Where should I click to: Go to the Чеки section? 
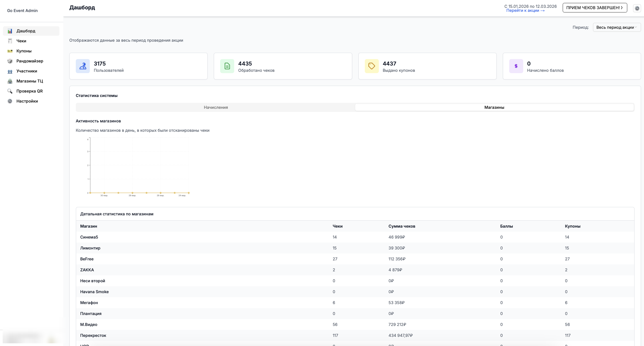pyautogui.click(x=31, y=41)
